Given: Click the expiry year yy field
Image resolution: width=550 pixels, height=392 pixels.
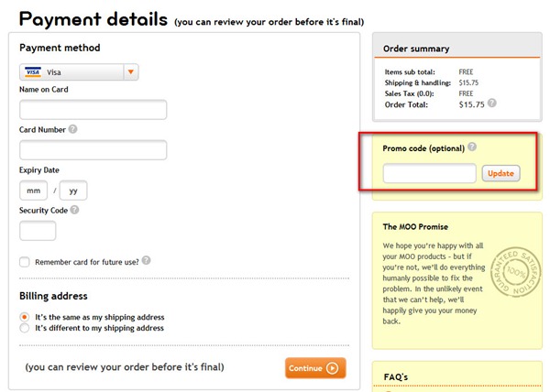Looking at the screenshot, I should pyautogui.click(x=73, y=191).
